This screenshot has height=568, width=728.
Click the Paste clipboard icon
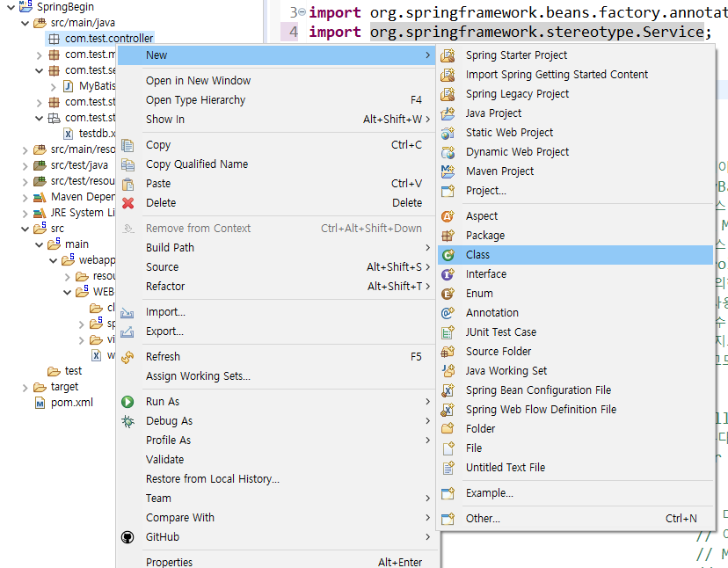(x=127, y=184)
